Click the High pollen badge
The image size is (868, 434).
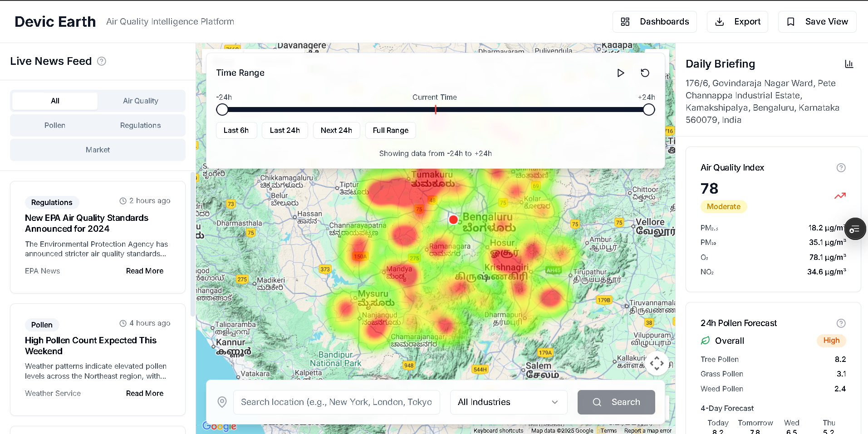click(x=831, y=341)
